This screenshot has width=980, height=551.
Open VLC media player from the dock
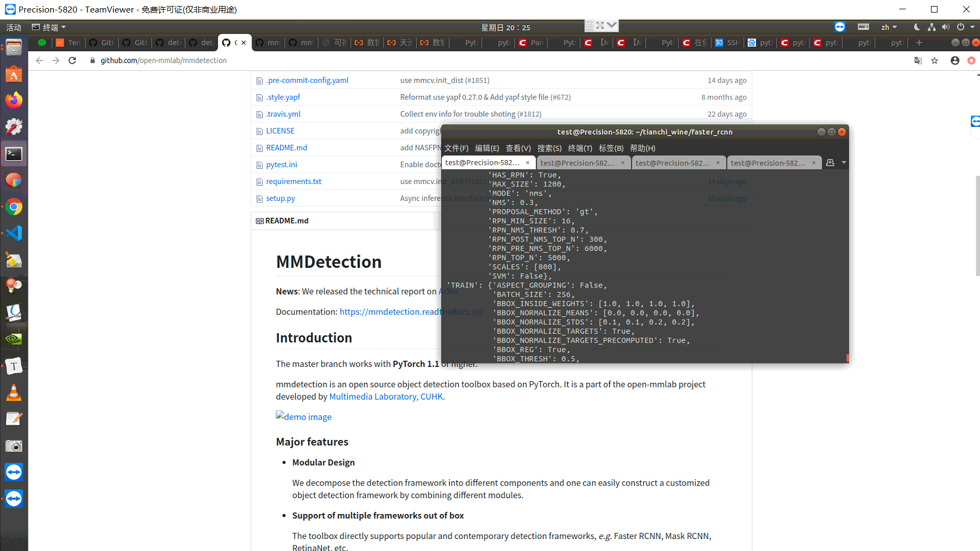(14, 393)
